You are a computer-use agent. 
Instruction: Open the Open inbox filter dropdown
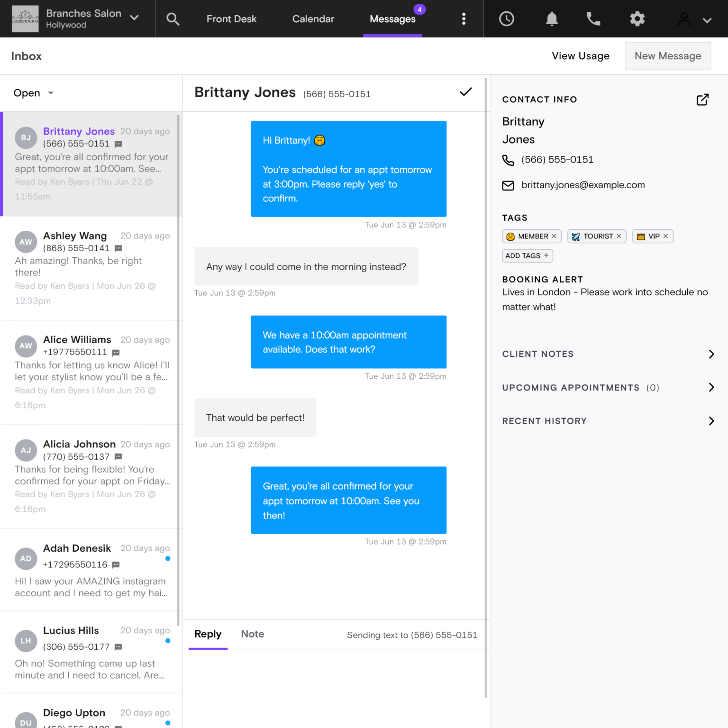(x=33, y=93)
